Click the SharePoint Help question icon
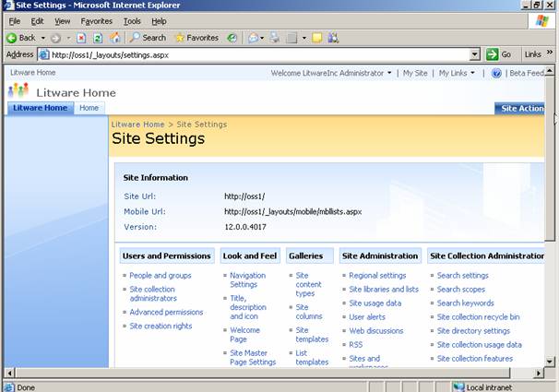559x392 pixels. tap(496, 73)
